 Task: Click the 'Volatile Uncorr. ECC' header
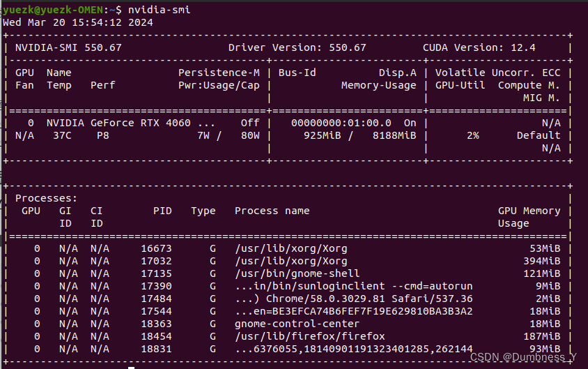point(497,73)
